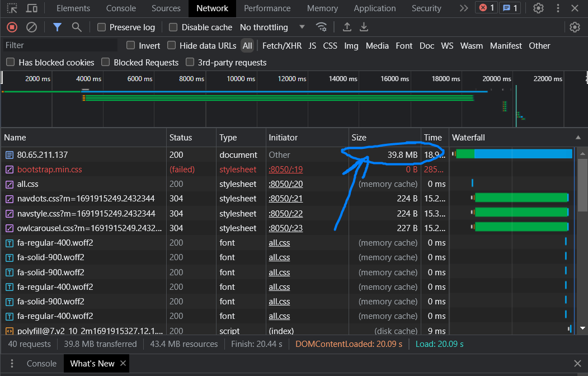Open network conditions via the antenna icon
This screenshot has height=376, width=588.
322,27
